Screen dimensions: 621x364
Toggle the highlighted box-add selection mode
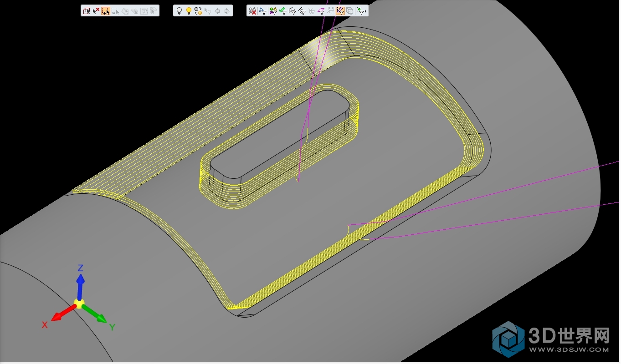click(106, 11)
